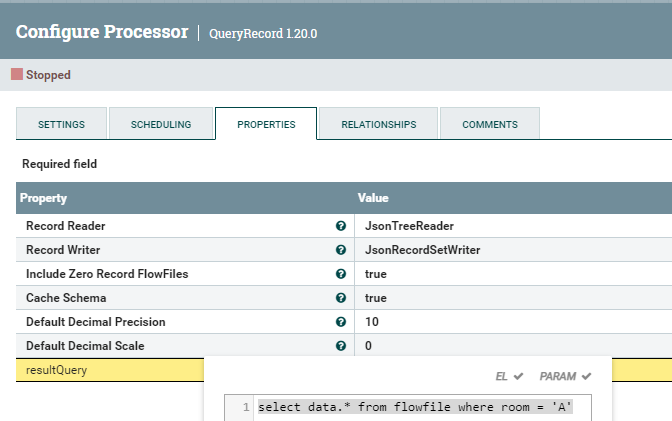The image size is (672, 421).
Task: Open the Relationships tab
Action: click(x=378, y=124)
